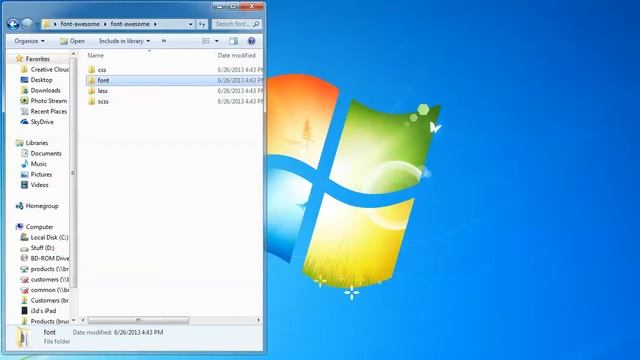The height and width of the screenshot is (360, 640).
Task: Open the Organize menu
Action: 29,41
